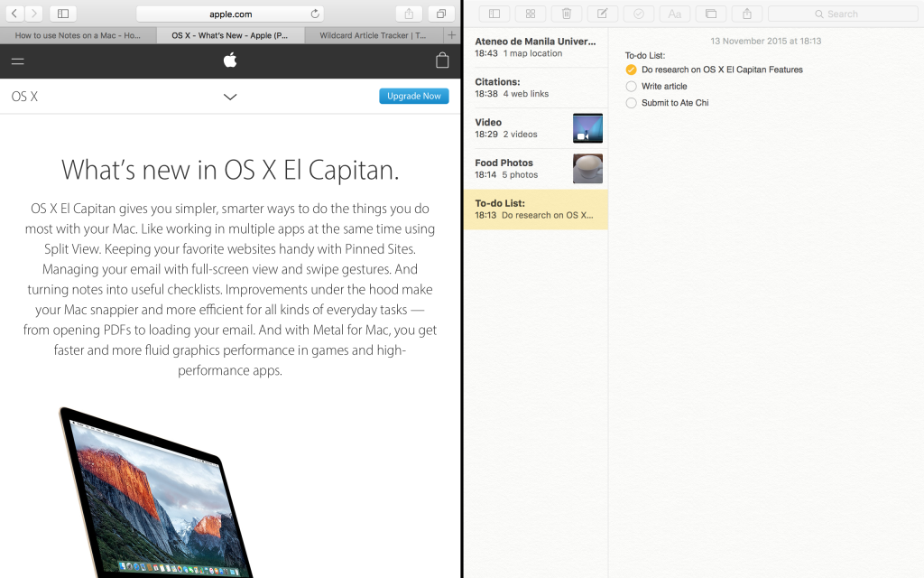
Task: Click the 13 November 2015 date stamp
Action: (765, 42)
